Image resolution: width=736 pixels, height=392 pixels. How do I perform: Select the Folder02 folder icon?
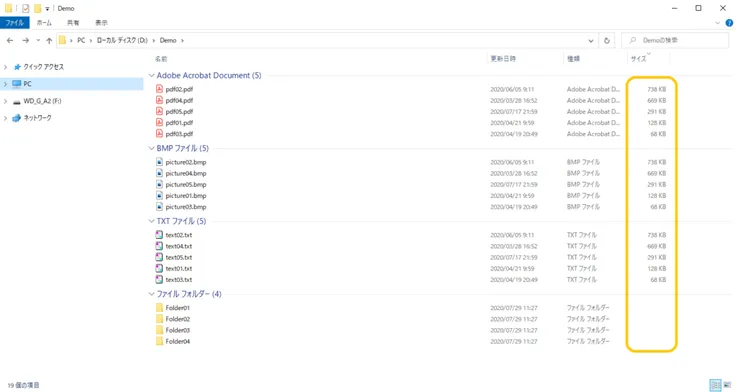[159, 319]
